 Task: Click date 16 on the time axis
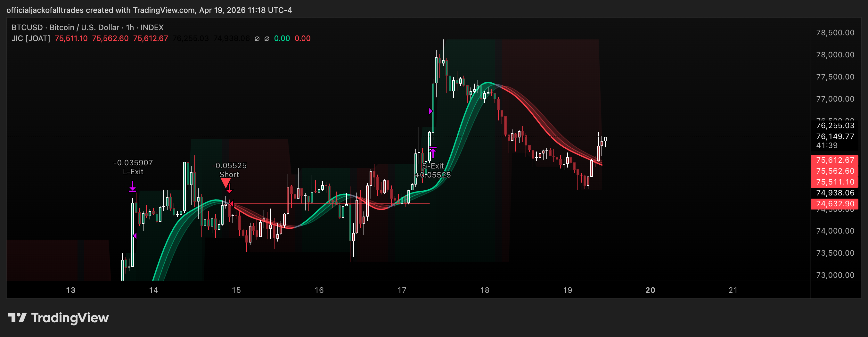(x=319, y=290)
